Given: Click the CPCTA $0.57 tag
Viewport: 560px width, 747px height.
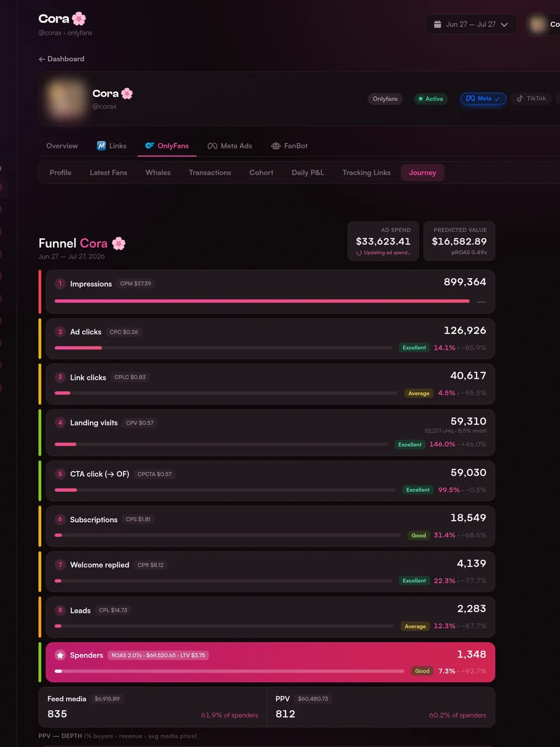Looking at the screenshot, I should tap(155, 474).
